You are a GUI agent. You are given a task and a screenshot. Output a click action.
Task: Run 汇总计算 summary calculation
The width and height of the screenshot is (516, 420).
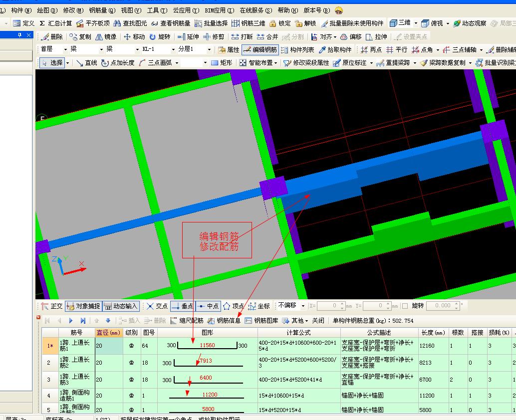[x=55, y=23]
